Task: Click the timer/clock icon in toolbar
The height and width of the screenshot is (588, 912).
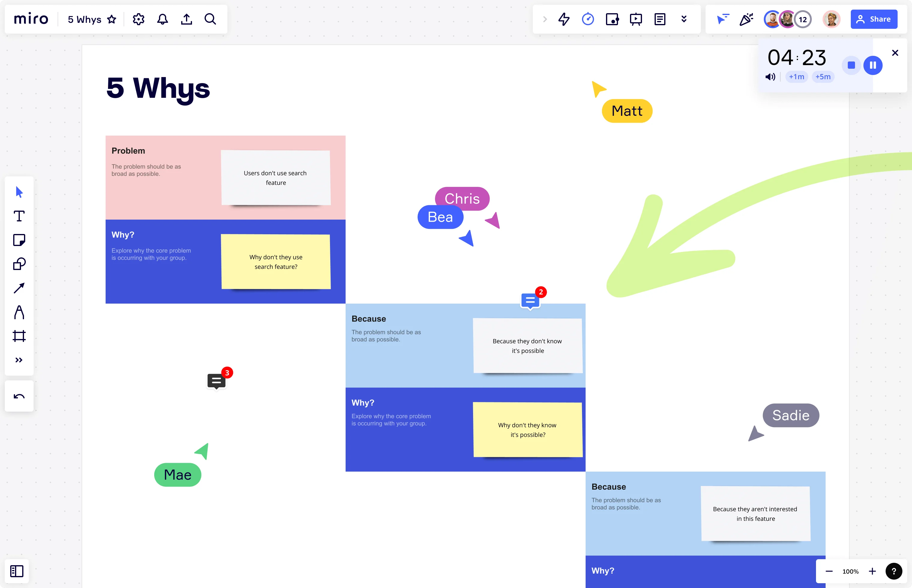Action: click(588, 19)
